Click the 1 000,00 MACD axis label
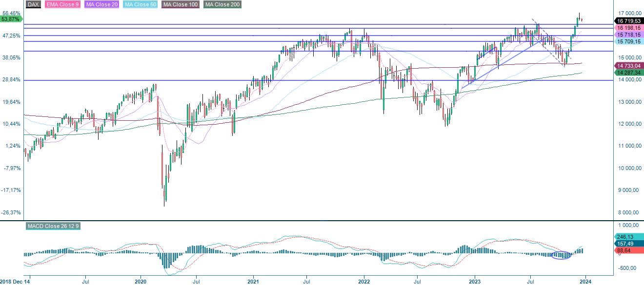 pyautogui.click(x=629, y=226)
